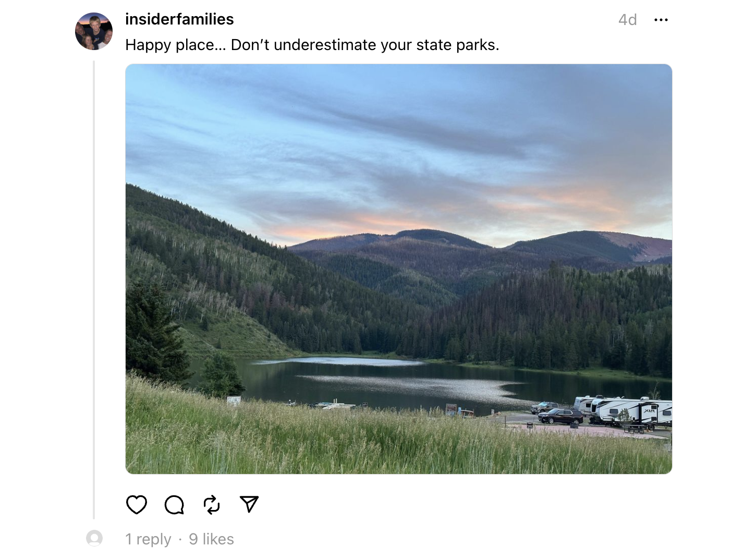Visit the insiderfamilies username link

[179, 19]
